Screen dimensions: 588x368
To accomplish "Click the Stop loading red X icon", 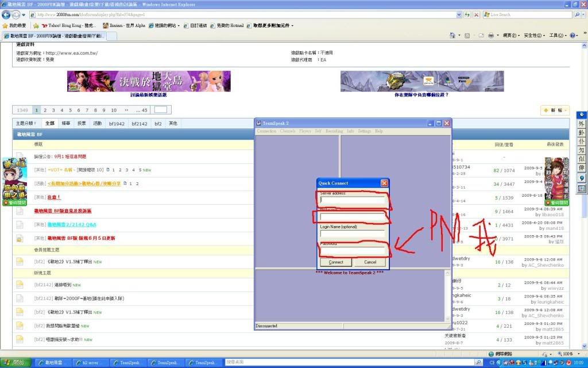I will pyautogui.click(x=476, y=14).
